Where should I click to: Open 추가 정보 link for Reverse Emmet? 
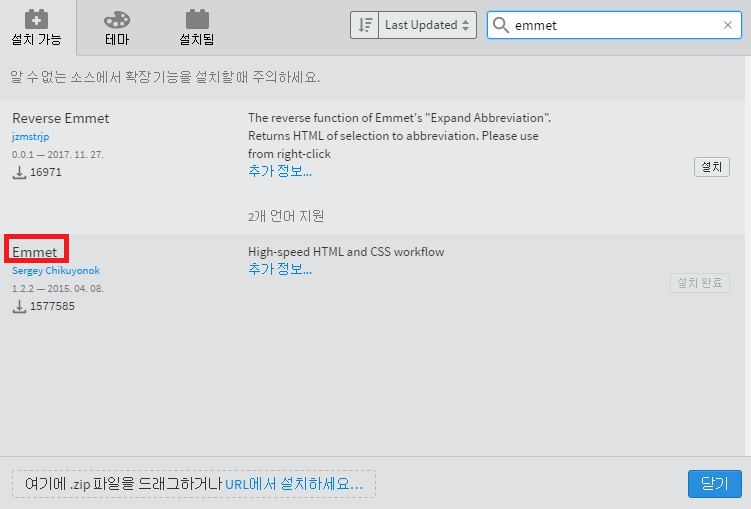[x=280, y=171]
